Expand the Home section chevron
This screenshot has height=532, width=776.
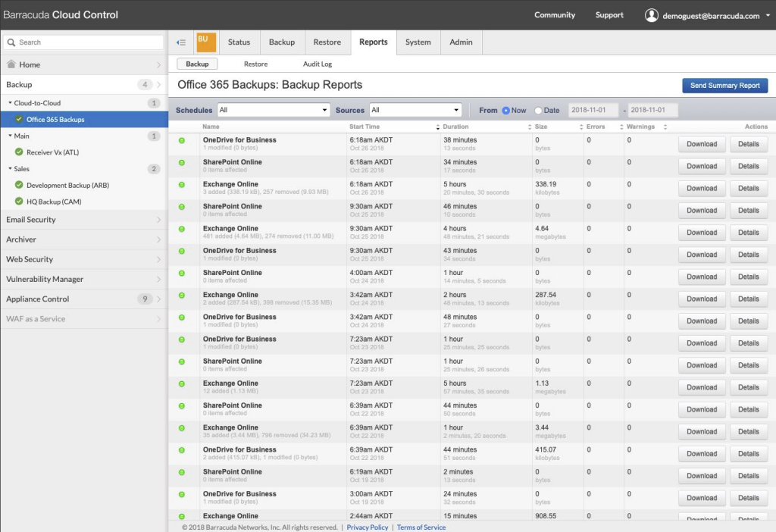tap(158, 65)
